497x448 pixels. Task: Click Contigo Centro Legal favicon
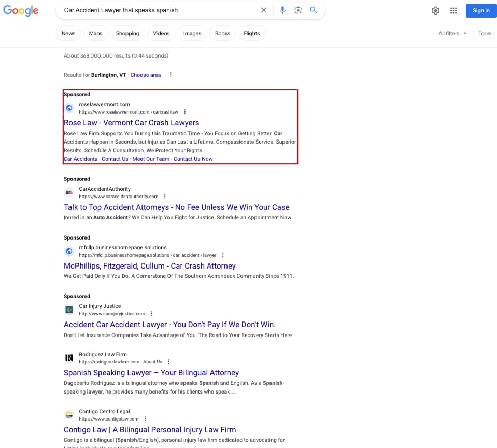point(69,415)
